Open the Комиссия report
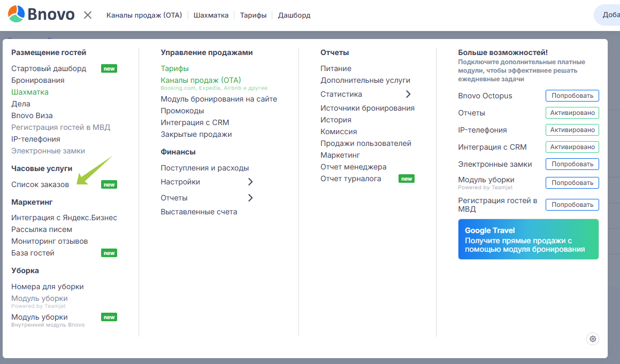The height and width of the screenshot is (364, 620). [x=339, y=131]
